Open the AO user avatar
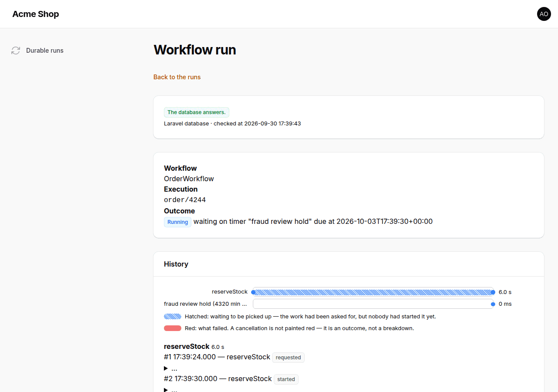The image size is (558, 392). [x=544, y=14]
